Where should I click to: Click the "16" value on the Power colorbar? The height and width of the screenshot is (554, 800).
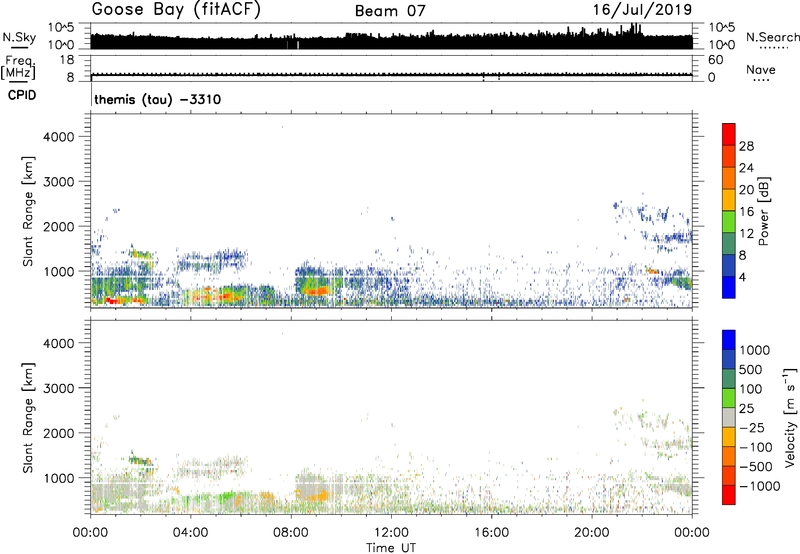(x=746, y=212)
